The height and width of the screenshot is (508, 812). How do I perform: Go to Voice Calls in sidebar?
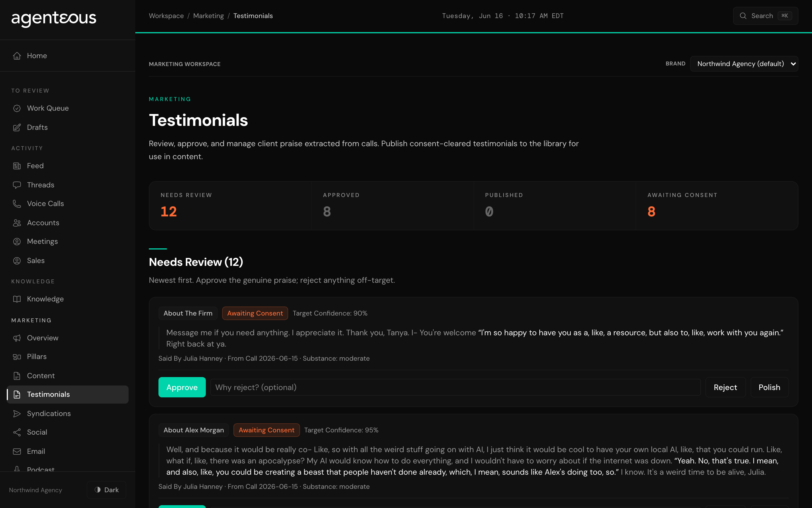pos(67,203)
